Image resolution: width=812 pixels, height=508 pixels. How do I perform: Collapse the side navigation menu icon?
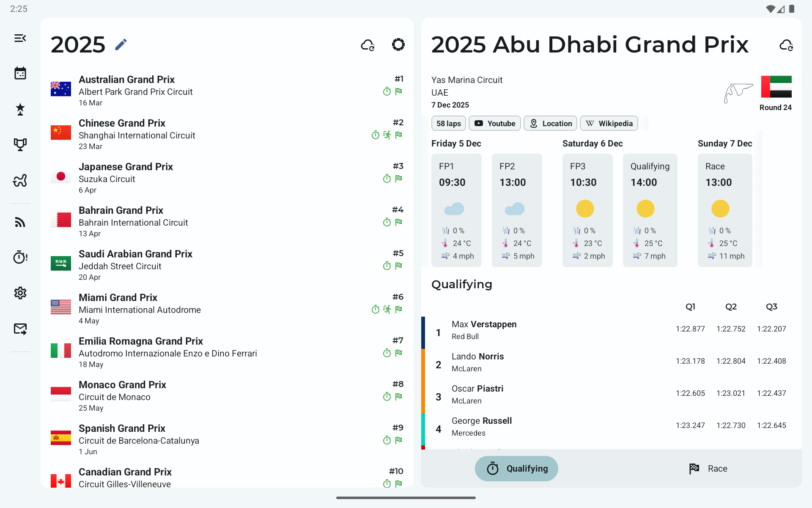[20, 38]
